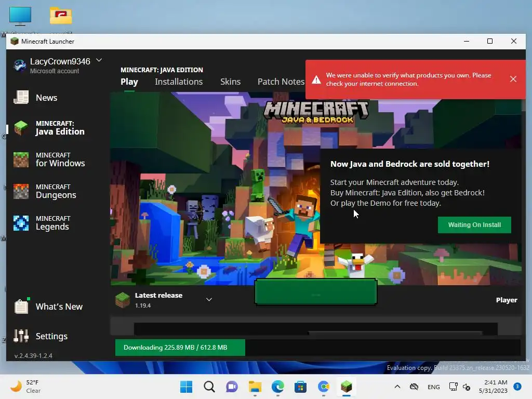Expand the Latest release version dropdown
The height and width of the screenshot is (399, 532).
click(x=209, y=300)
